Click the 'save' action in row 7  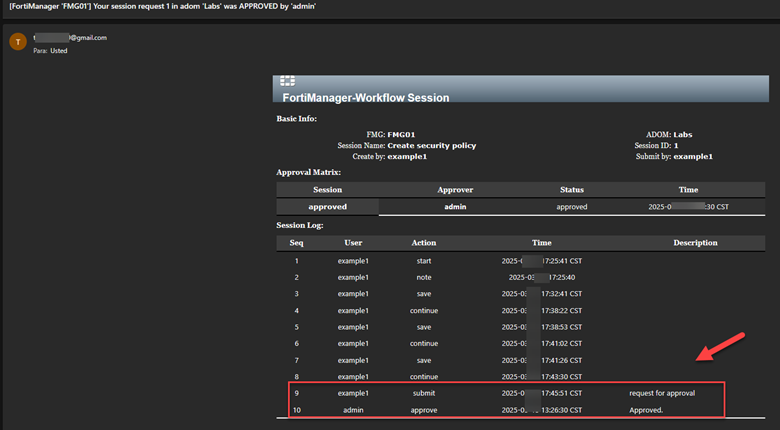click(x=424, y=360)
